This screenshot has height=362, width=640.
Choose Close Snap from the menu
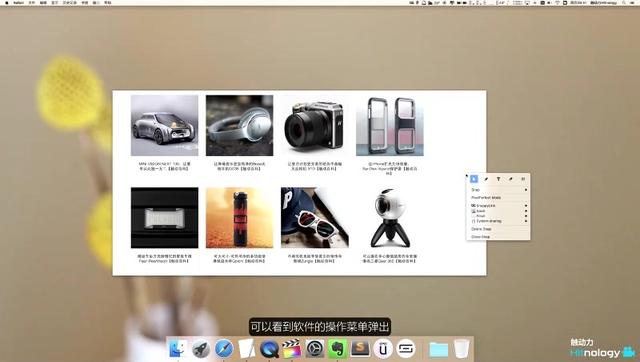pyautogui.click(x=498, y=237)
